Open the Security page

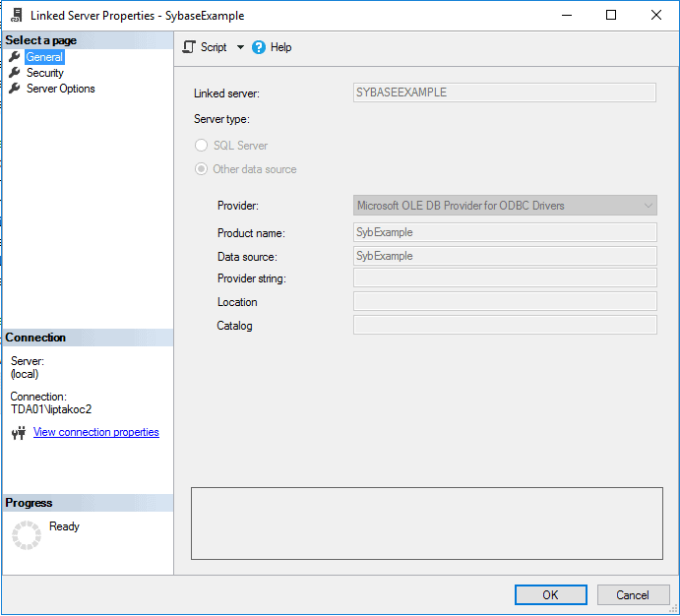pyautogui.click(x=45, y=73)
